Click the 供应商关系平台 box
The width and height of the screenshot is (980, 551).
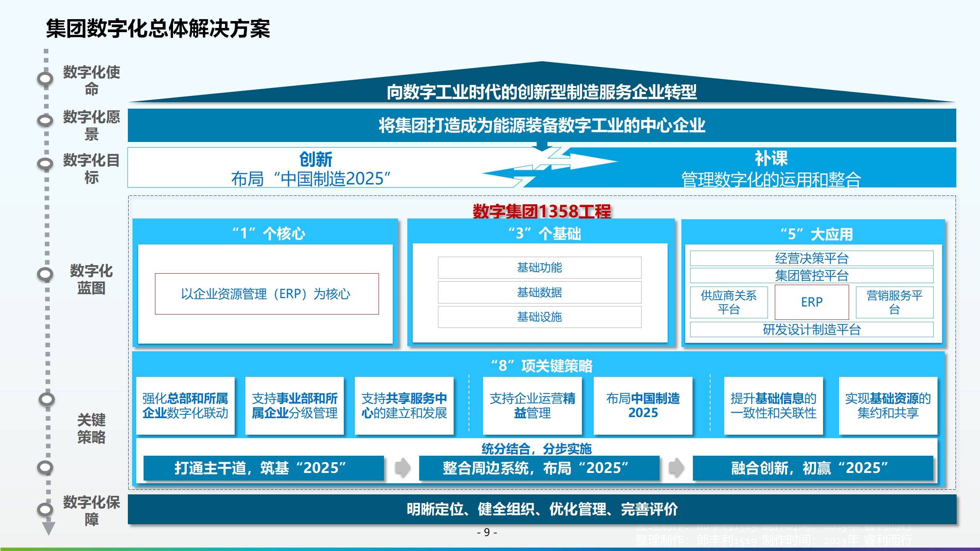[x=729, y=302]
